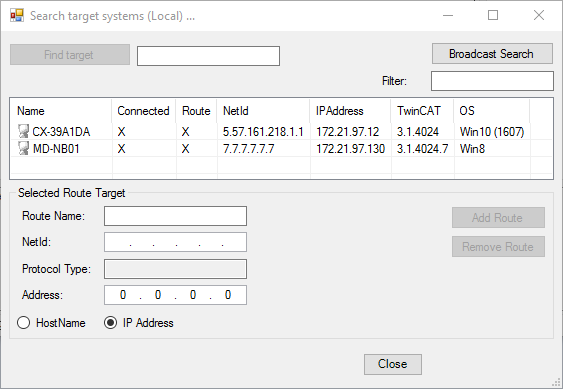Minimize the Search target systems window
Viewport: 563px width, 389px height.
pyautogui.click(x=448, y=15)
